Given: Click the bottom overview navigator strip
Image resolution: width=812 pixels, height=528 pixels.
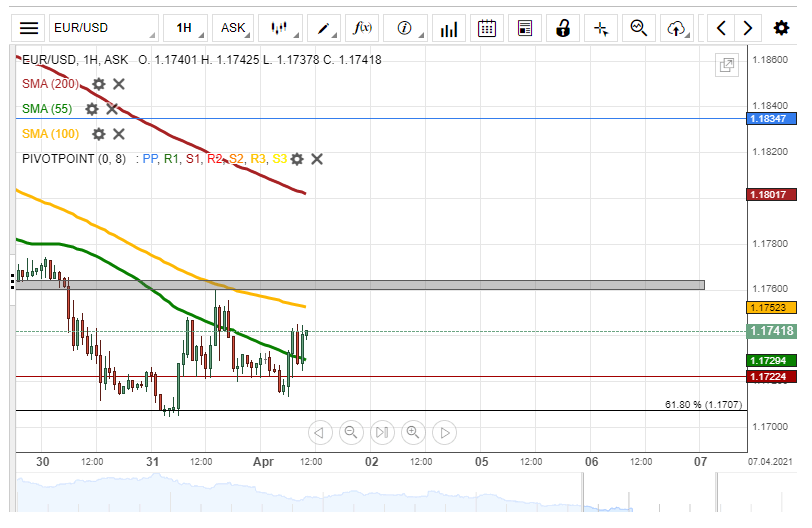Looking at the screenshot, I should [400, 495].
